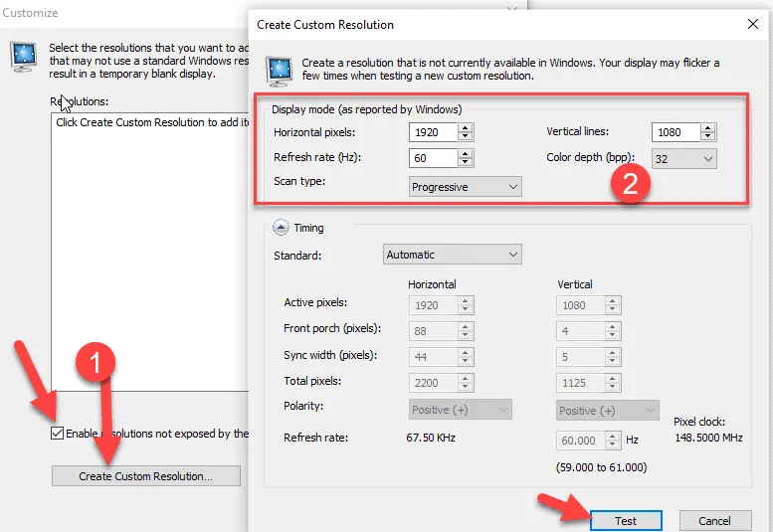Click the 67.50 KHz refresh rate value

431,438
